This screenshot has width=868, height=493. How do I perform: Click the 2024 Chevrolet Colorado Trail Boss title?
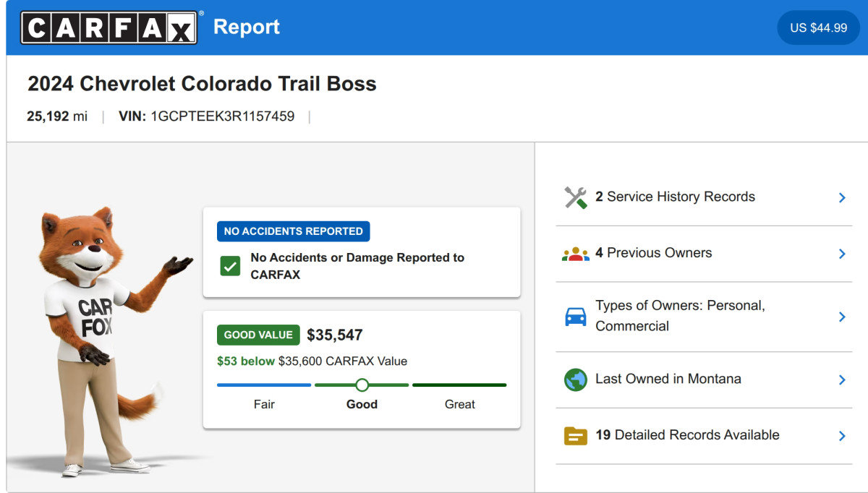coord(202,84)
